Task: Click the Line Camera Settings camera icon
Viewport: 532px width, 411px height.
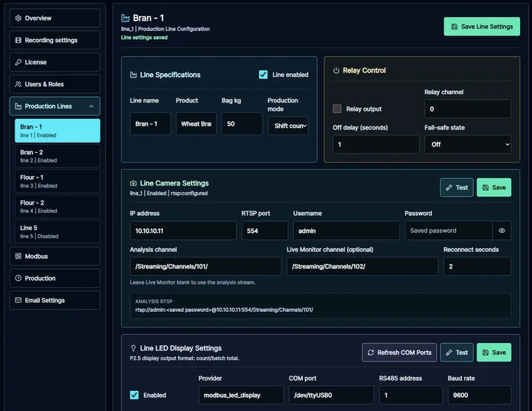Action: (133, 183)
